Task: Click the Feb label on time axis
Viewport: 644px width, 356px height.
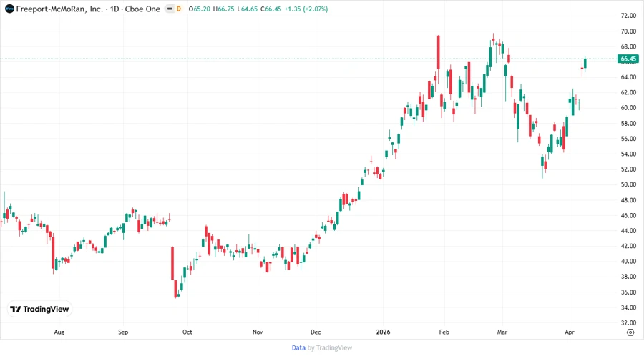Action: pyautogui.click(x=444, y=332)
